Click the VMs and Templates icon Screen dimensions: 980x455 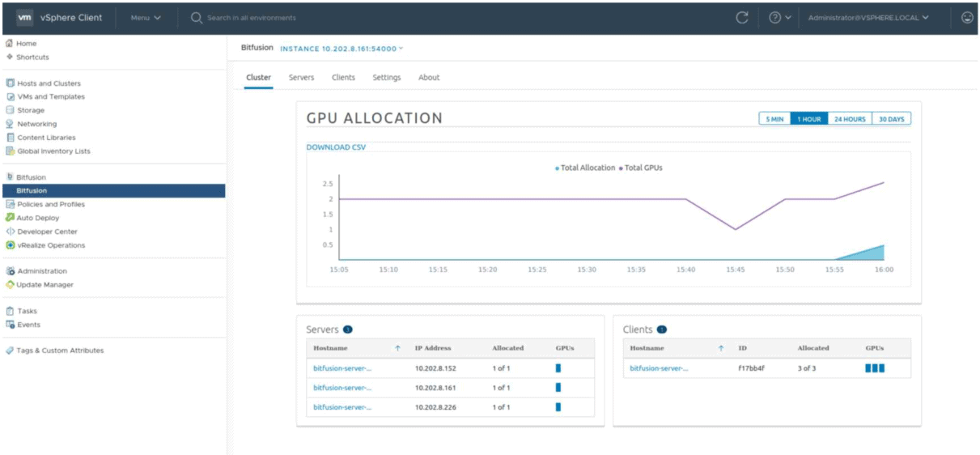point(11,97)
